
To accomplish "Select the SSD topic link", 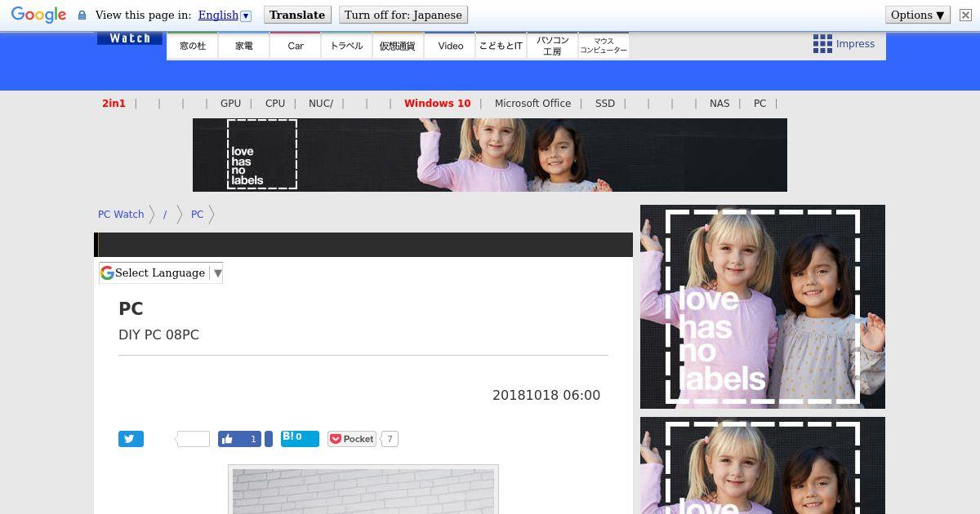I will 605,104.
